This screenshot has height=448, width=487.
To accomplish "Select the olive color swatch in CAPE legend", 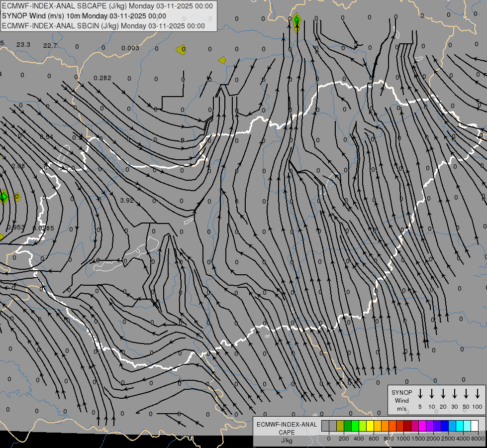I will tap(340, 426).
